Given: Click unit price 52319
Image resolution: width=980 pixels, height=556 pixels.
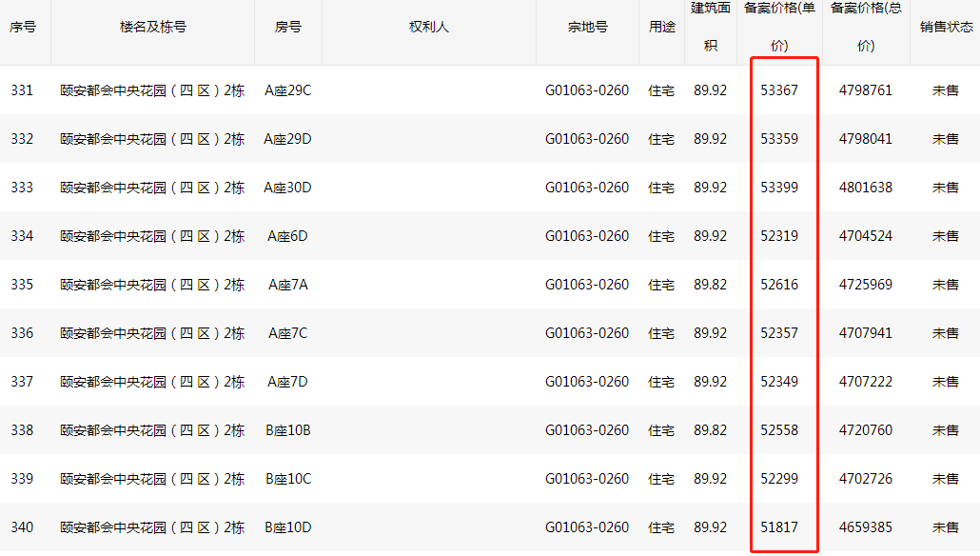Looking at the screenshot, I should pyautogui.click(x=779, y=236).
